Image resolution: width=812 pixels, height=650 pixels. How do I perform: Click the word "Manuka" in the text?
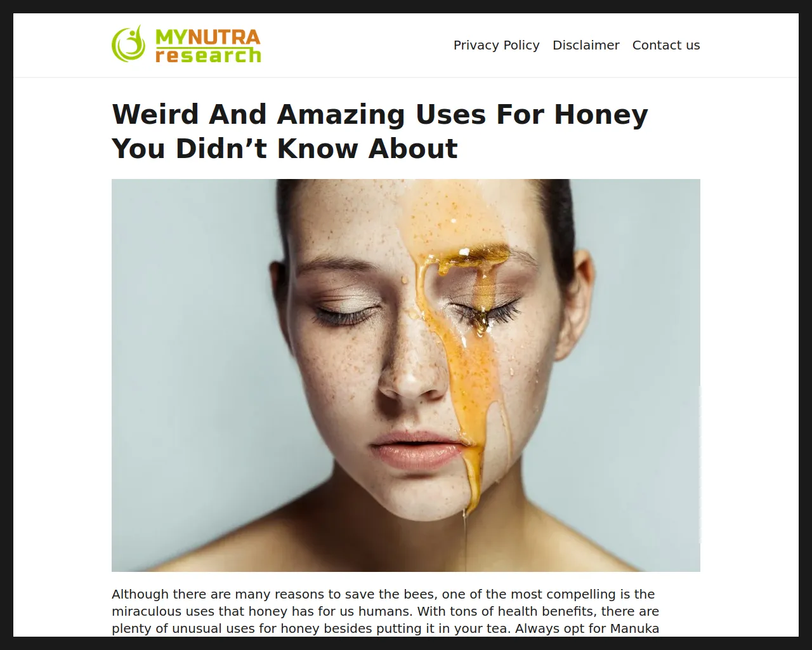(634, 628)
